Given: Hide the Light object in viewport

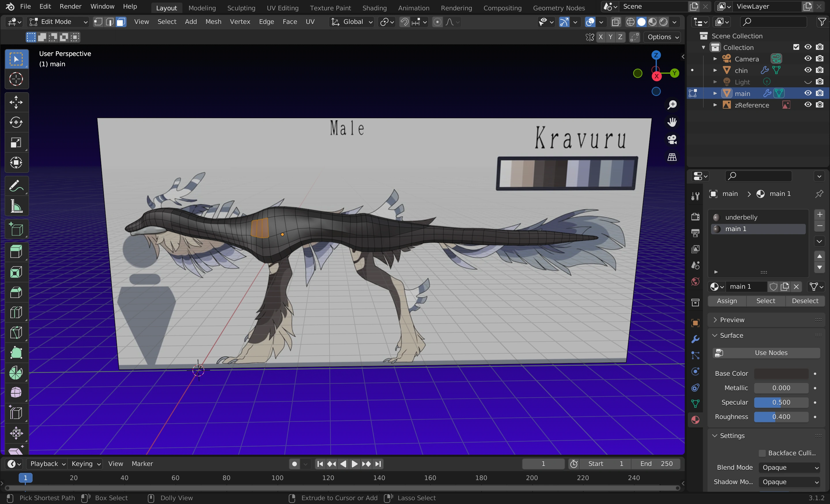Looking at the screenshot, I should click(808, 82).
